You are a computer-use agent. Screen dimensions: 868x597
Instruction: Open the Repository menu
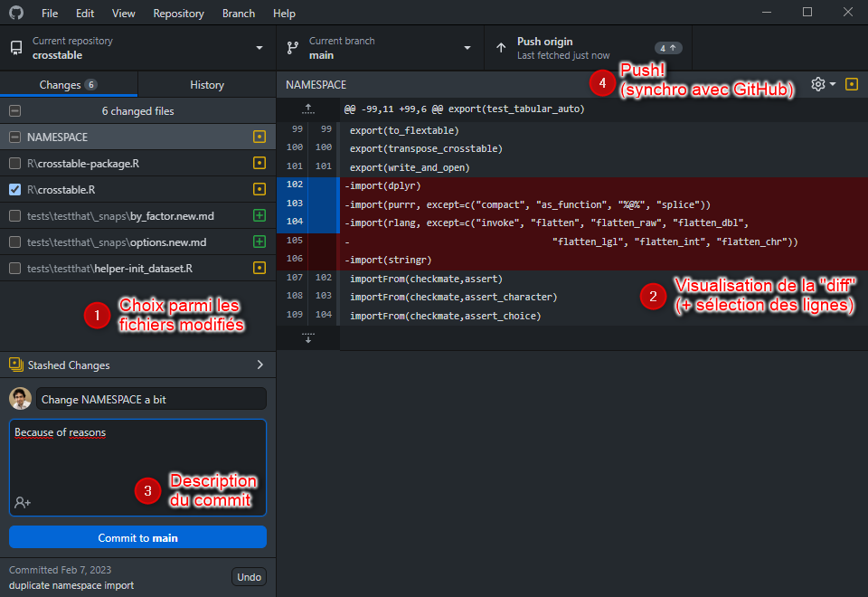[178, 14]
